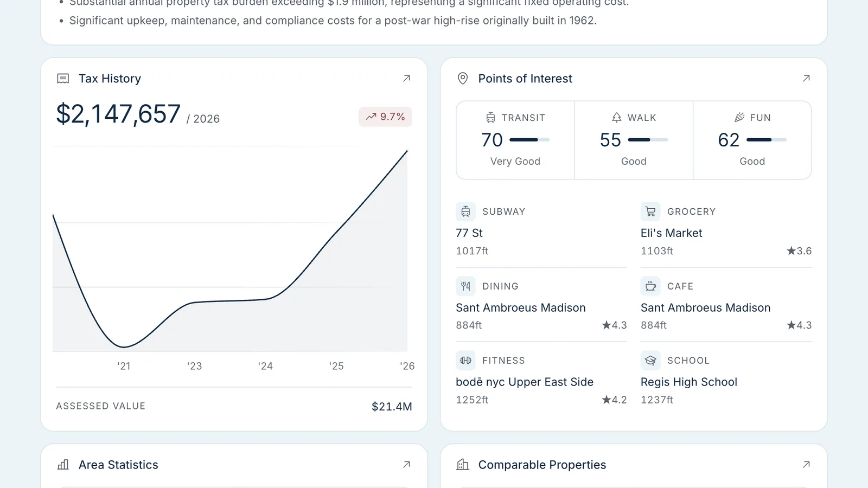The height and width of the screenshot is (488, 868).
Task: Click the Points of Interest pin icon
Action: coord(463,79)
